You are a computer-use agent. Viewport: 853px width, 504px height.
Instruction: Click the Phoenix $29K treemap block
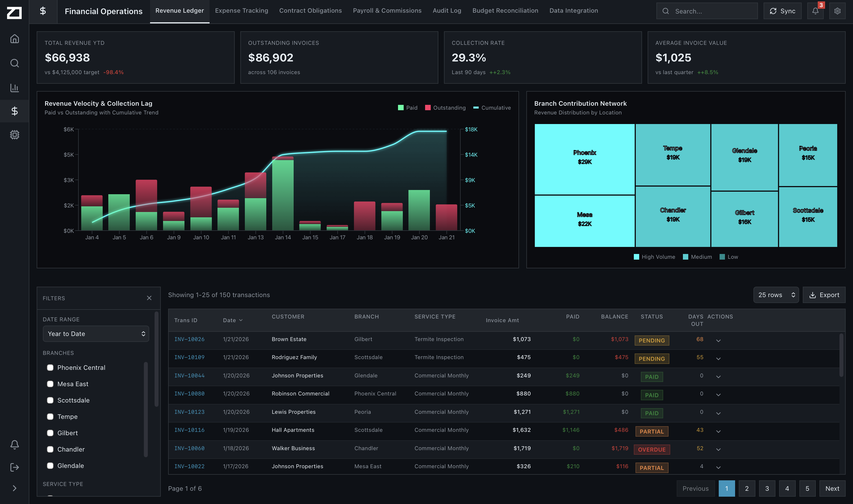[584, 158]
